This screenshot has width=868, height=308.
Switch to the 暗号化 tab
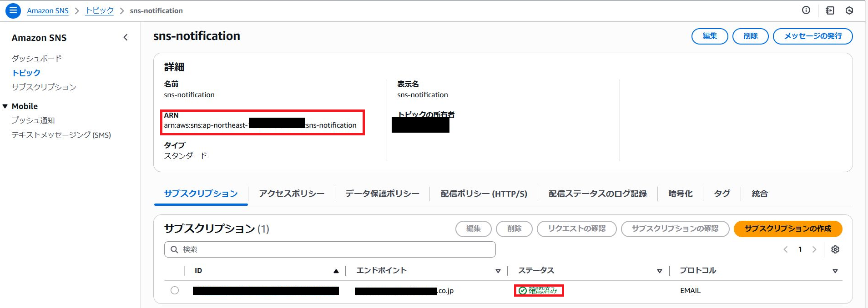pos(681,194)
